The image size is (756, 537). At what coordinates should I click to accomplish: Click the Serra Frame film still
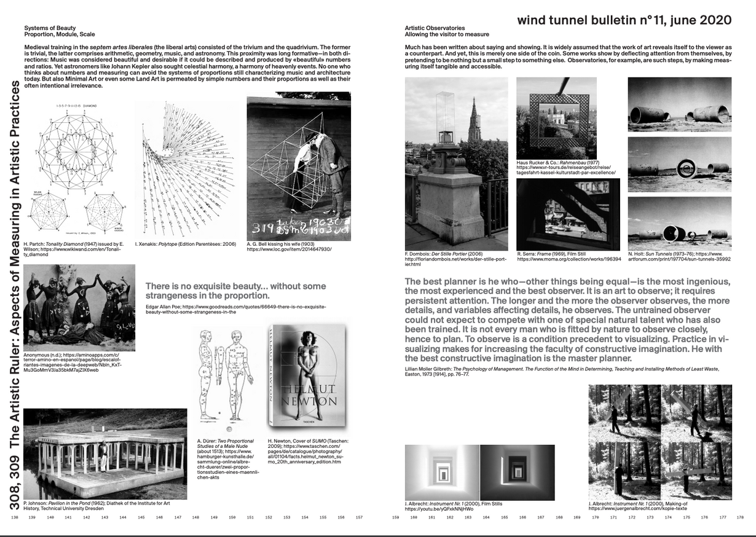(568, 214)
